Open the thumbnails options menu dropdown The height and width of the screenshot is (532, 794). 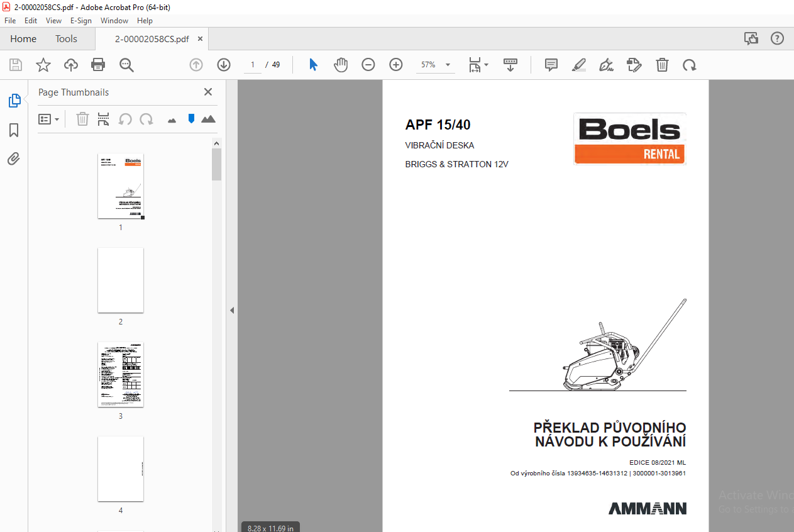(x=49, y=119)
